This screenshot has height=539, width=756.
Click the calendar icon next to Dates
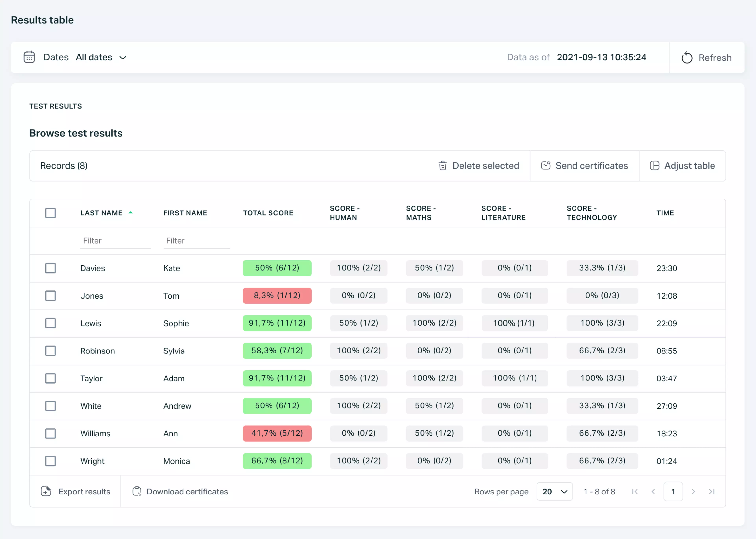coord(29,57)
